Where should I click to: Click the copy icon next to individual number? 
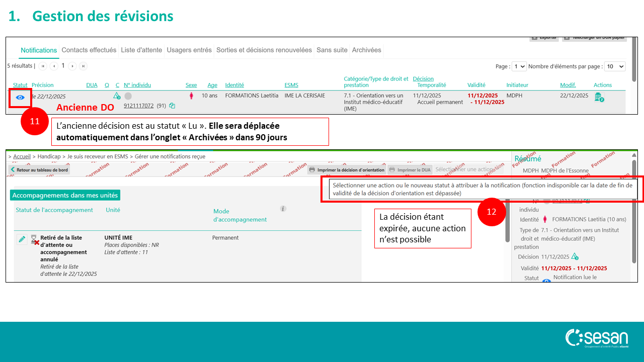pos(172,106)
